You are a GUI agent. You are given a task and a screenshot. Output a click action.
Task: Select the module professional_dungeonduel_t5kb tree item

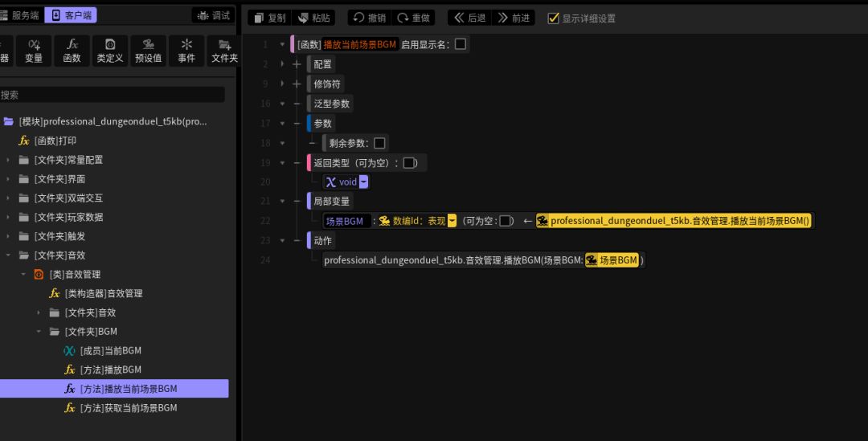113,121
